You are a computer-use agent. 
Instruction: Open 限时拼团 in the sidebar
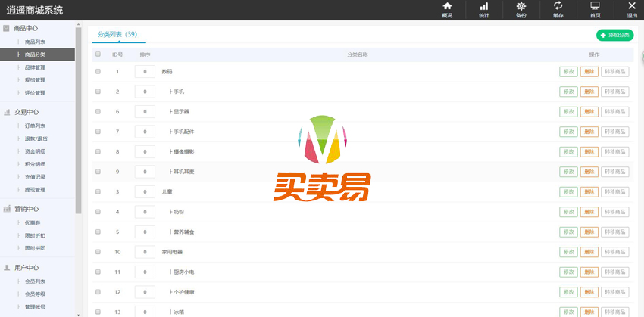35,248
